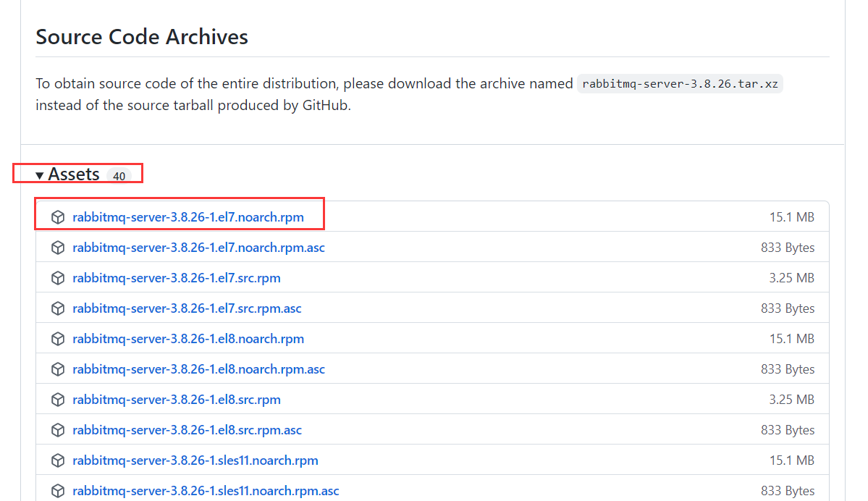Image resolution: width=868 pixels, height=501 pixels.
Task: Click the package icon beside el8.src.rpm
Action: click(x=58, y=399)
